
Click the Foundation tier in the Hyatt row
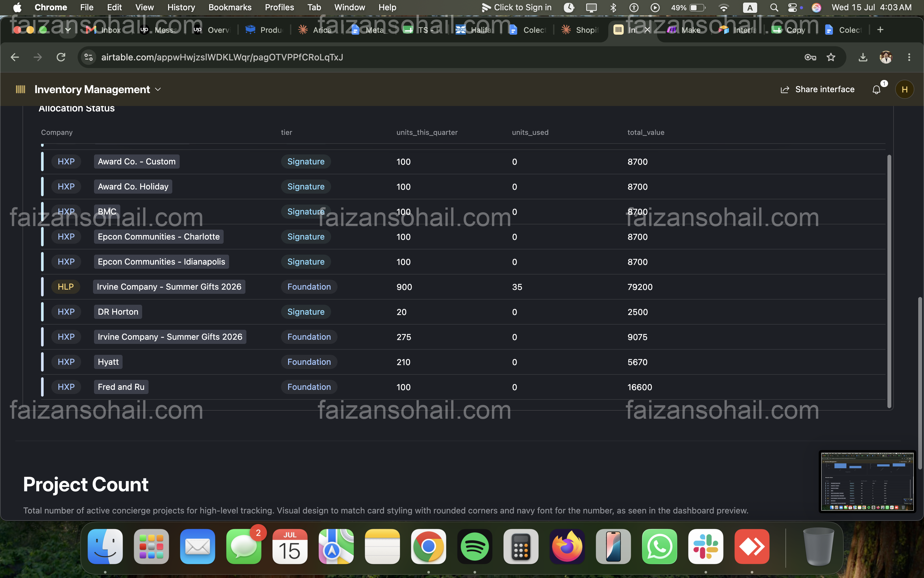tap(309, 362)
